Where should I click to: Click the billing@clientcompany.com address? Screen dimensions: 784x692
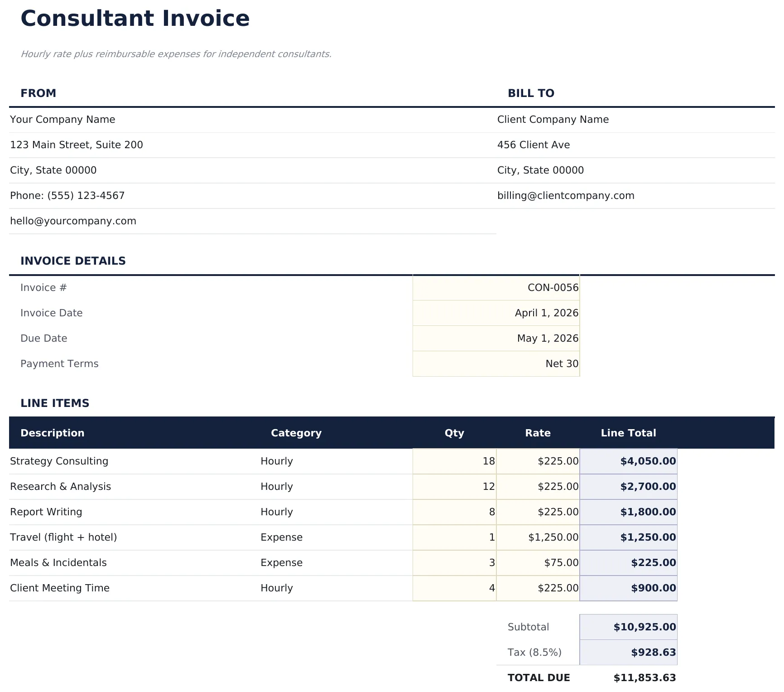[566, 195]
